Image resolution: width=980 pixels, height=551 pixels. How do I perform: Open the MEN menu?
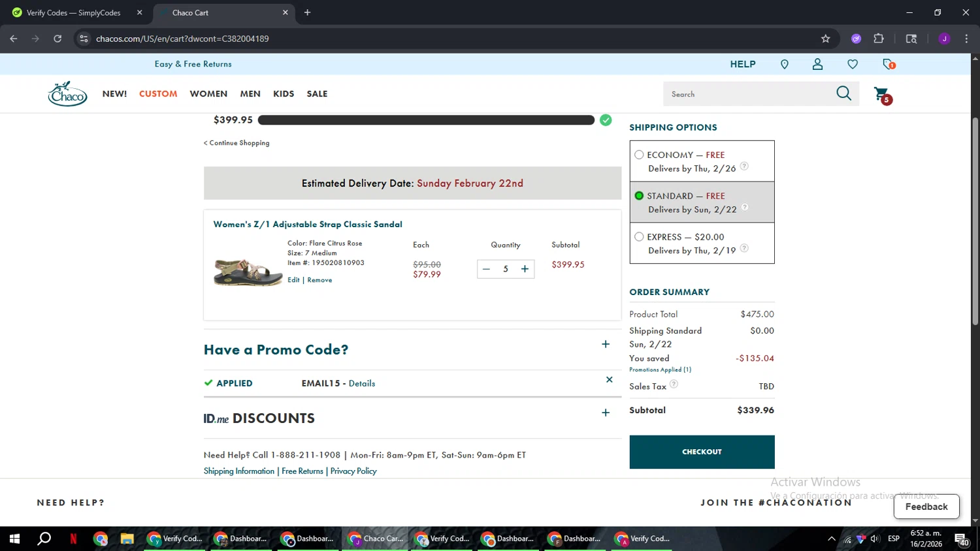[x=250, y=94]
